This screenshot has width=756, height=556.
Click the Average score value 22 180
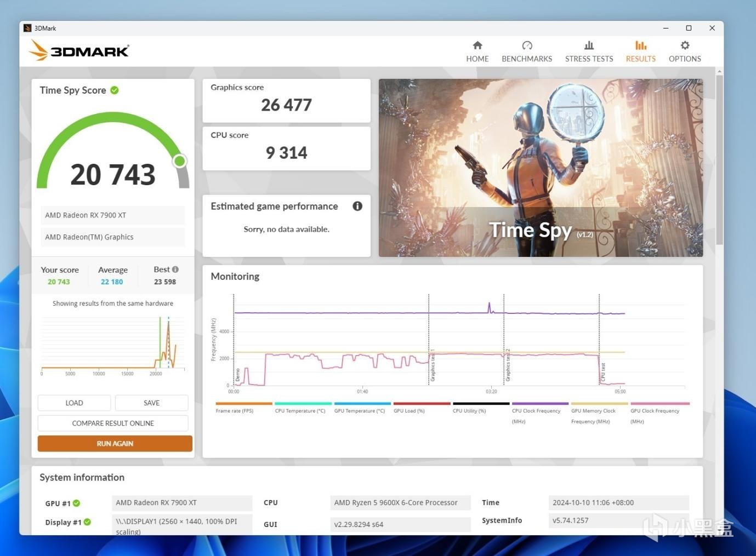tap(112, 282)
